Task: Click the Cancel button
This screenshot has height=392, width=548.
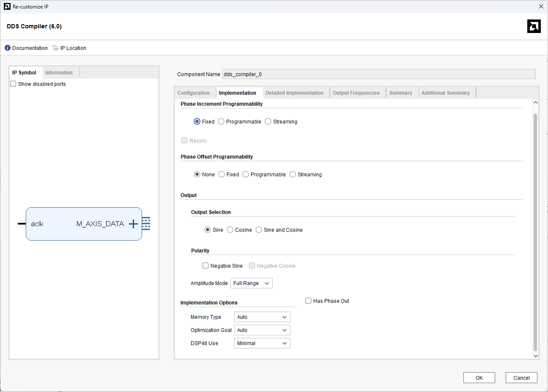Action: tap(521, 378)
